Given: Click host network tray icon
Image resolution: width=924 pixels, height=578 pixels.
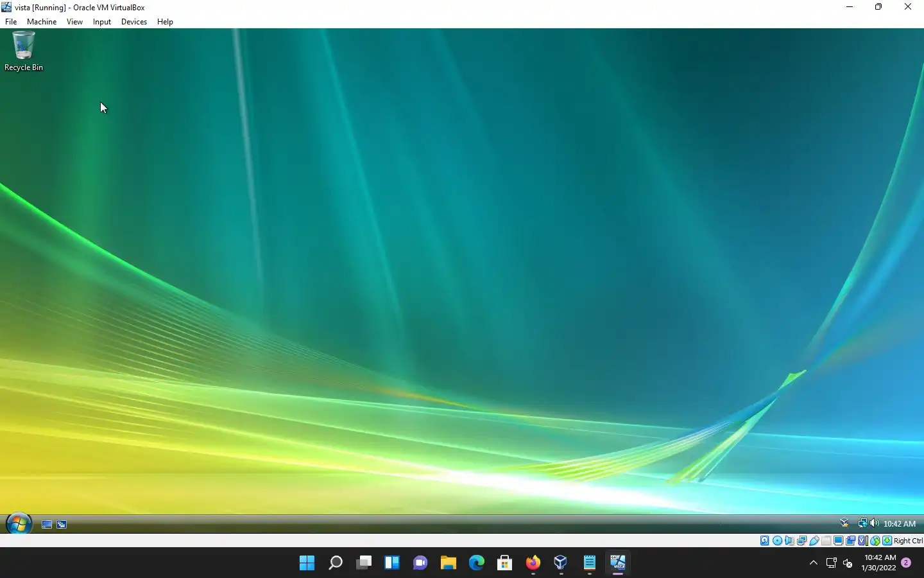Looking at the screenshot, I should click(831, 563).
